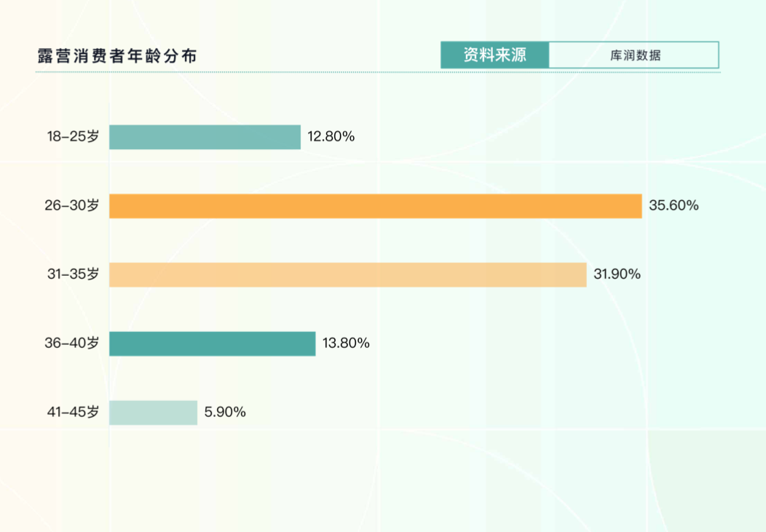Click the 41-45岁 axis label
The image size is (766, 532).
click(72, 412)
